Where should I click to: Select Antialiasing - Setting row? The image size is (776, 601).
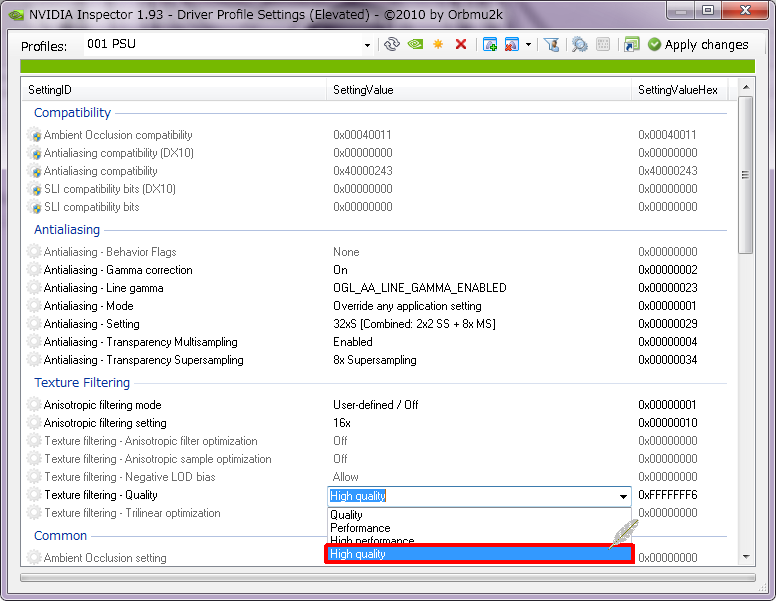tap(376, 324)
